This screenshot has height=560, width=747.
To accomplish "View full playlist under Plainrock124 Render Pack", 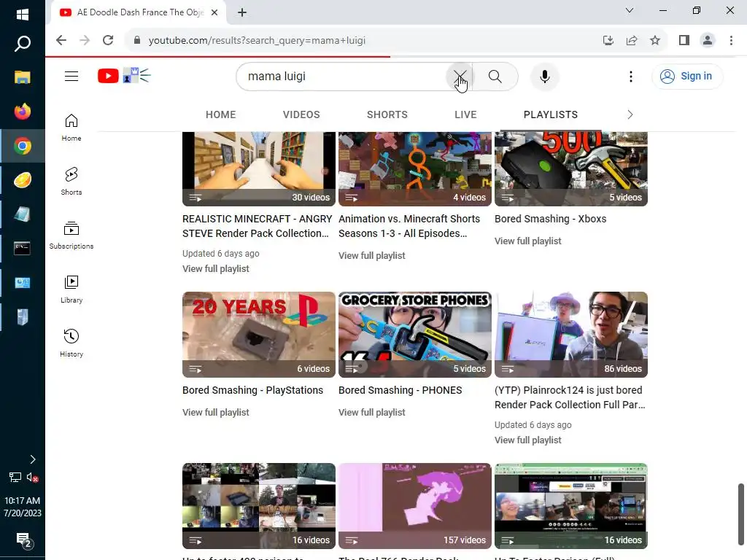I will [x=528, y=440].
